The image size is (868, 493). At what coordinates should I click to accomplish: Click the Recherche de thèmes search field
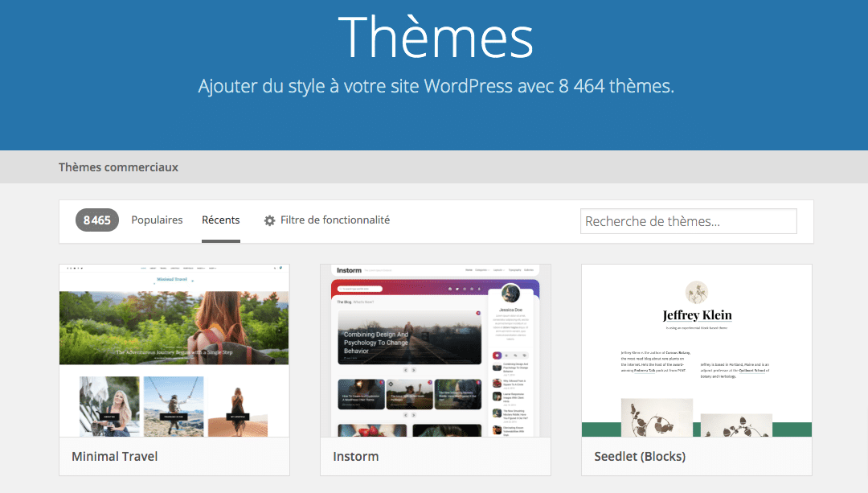tap(688, 220)
